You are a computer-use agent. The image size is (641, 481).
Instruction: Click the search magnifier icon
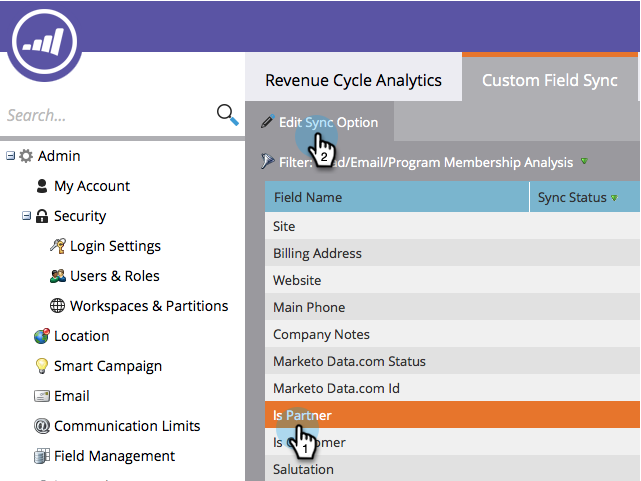[x=227, y=115]
